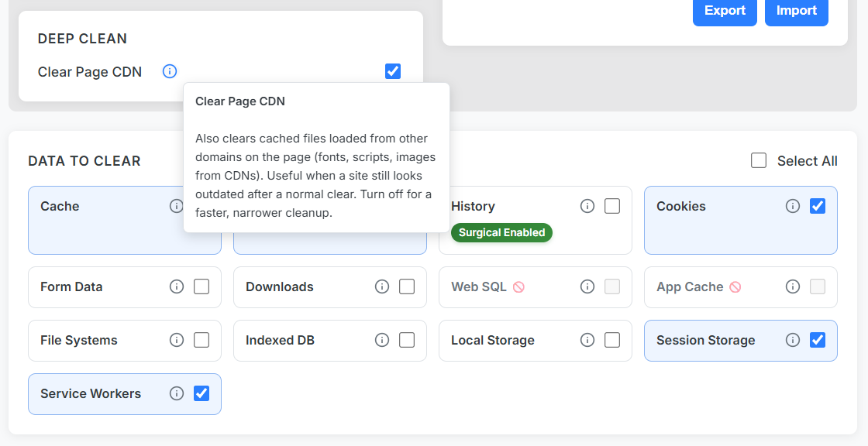Click the disabled App Cache checkbox
This screenshot has width=868, height=446.
[x=818, y=286]
